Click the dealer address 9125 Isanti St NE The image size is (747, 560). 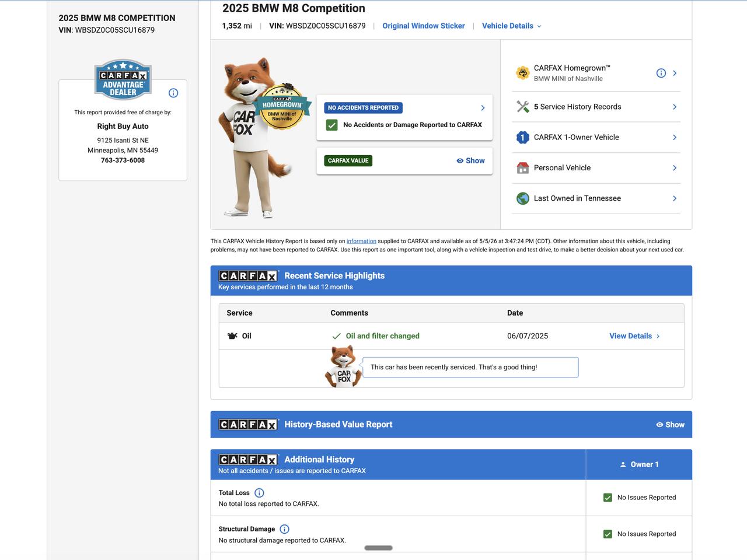click(x=123, y=141)
